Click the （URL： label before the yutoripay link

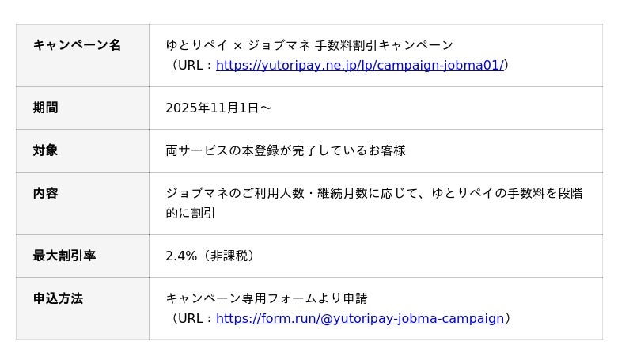[x=191, y=66]
